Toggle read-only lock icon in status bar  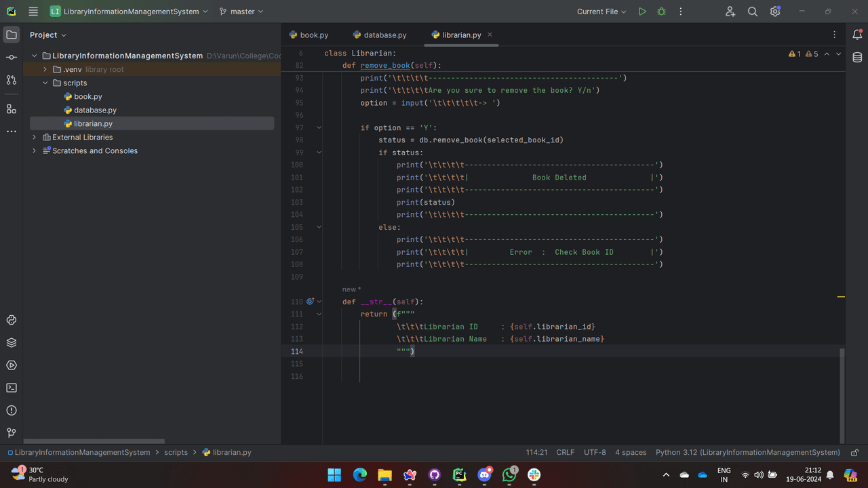(x=854, y=453)
